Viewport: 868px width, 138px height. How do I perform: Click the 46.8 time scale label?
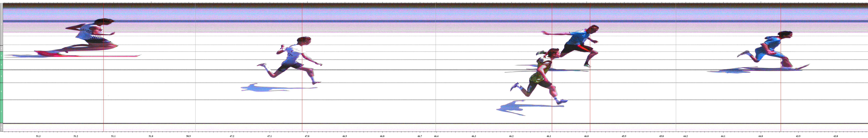[x=382, y=136]
